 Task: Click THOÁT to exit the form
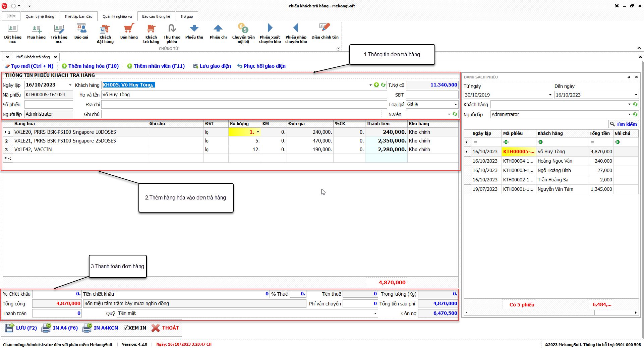[x=165, y=328]
